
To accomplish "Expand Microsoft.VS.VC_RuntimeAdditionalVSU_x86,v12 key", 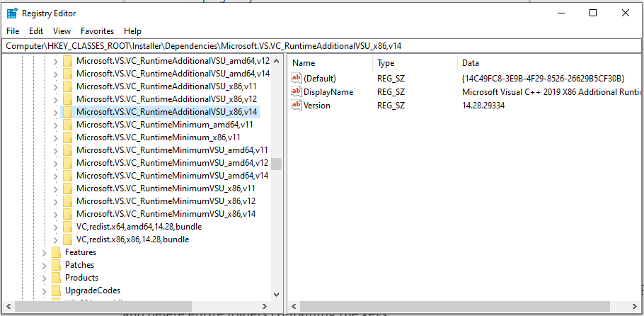I will pos(56,100).
